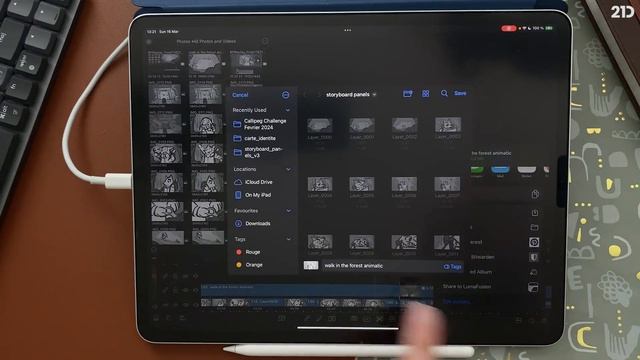
Task: Tap Save to export the file
Action: tap(460, 93)
